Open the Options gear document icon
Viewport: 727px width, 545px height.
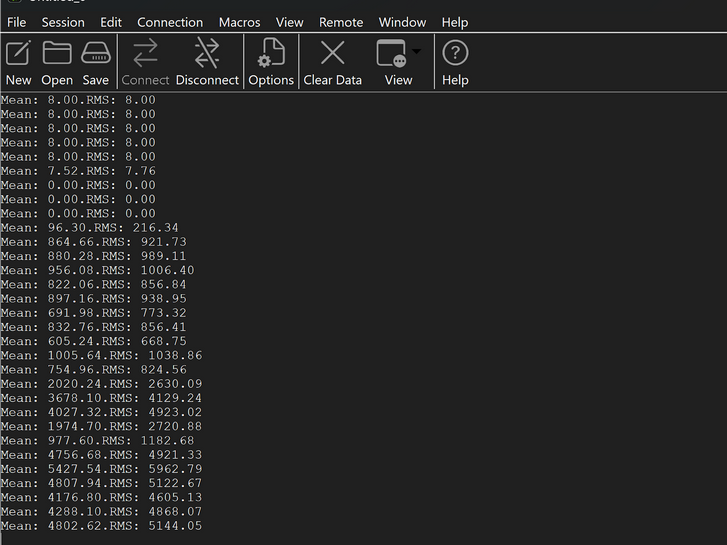point(271,53)
